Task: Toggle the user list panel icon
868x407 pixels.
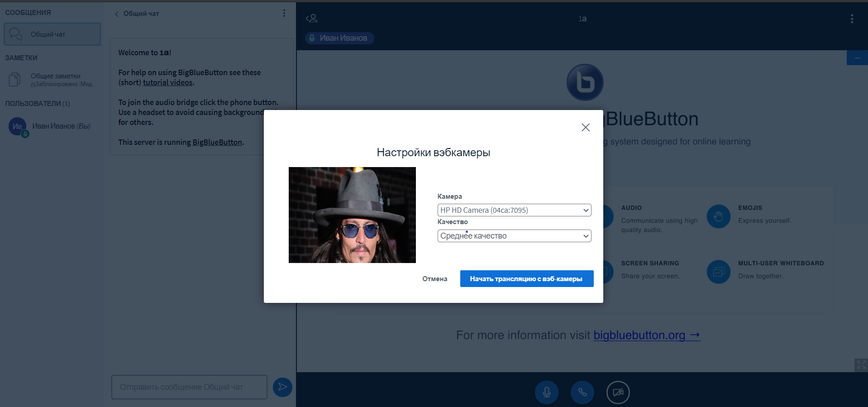Action: [x=312, y=19]
